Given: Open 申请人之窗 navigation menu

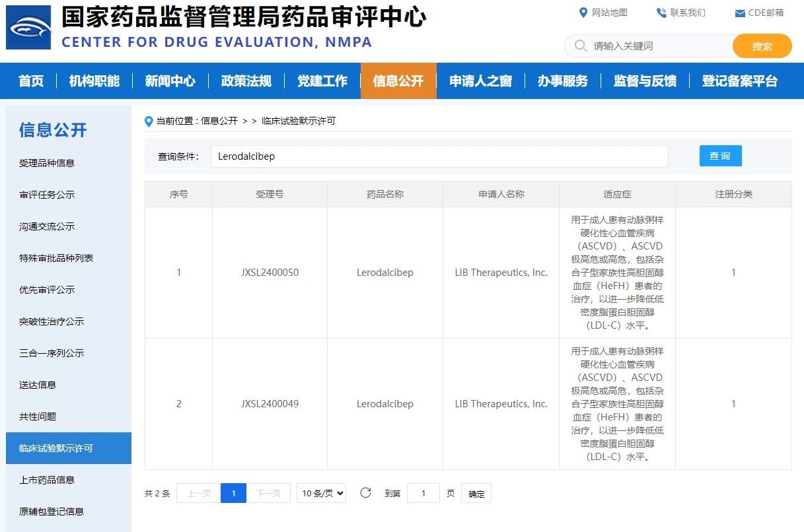Looking at the screenshot, I should (481, 81).
